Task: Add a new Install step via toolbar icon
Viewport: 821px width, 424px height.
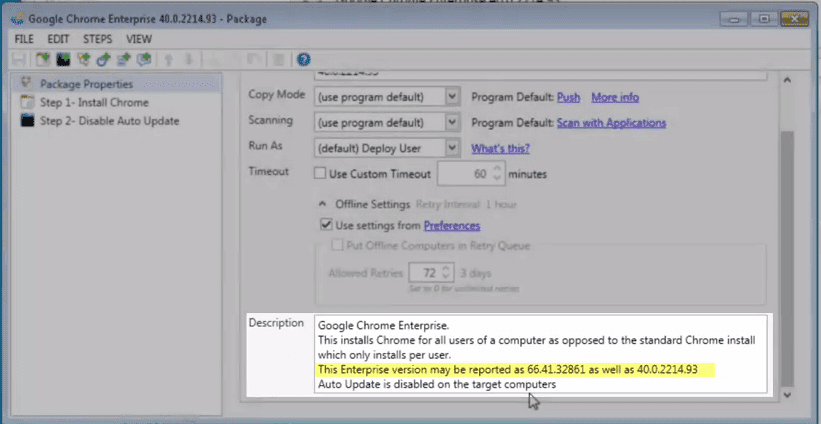Action: [42, 60]
